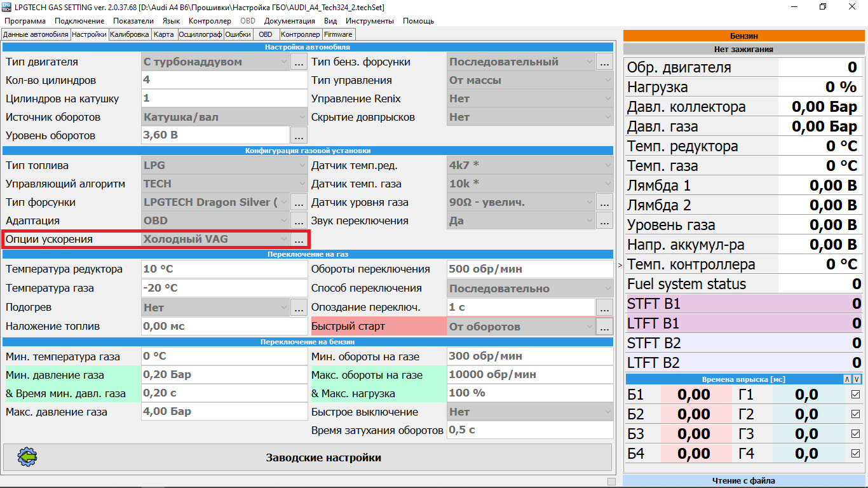868x488 pixels.
Task: Open ellipsis options next to Датчик уровня газа
Action: 604,203
